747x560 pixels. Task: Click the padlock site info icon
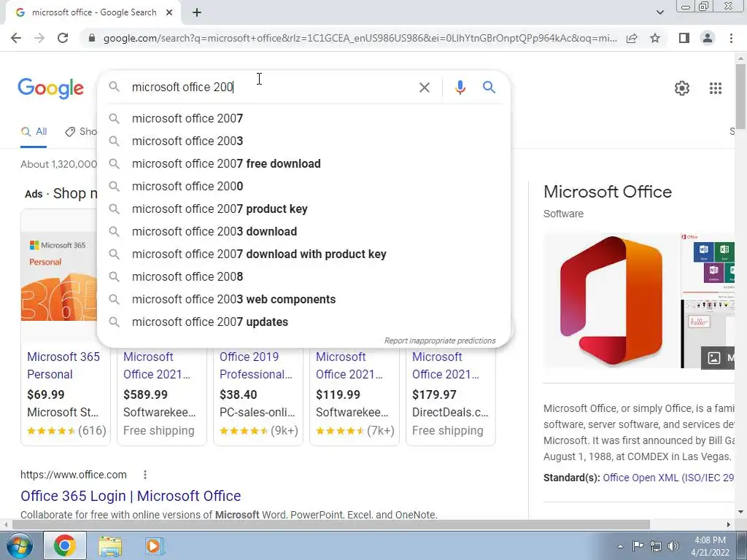pyautogui.click(x=92, y=38)
